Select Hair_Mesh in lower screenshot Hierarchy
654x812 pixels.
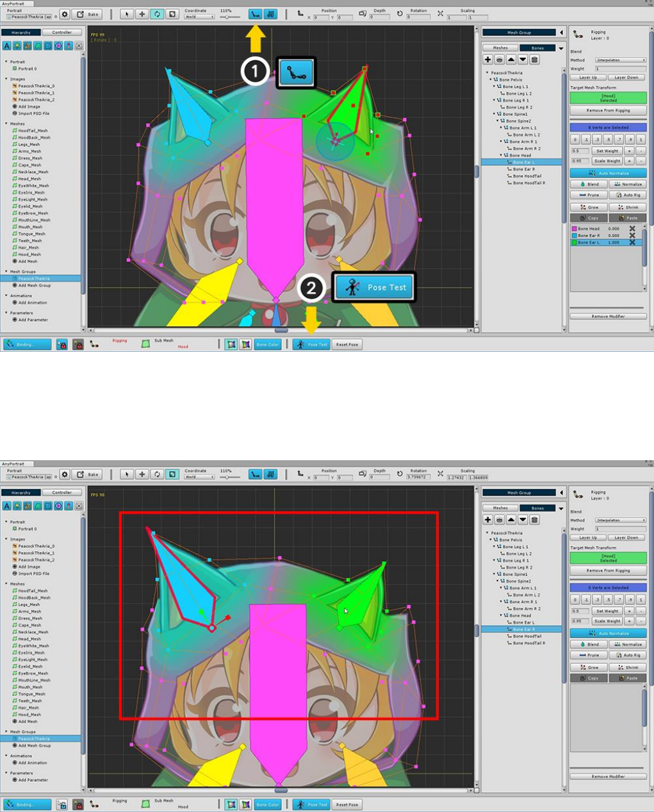29,708
